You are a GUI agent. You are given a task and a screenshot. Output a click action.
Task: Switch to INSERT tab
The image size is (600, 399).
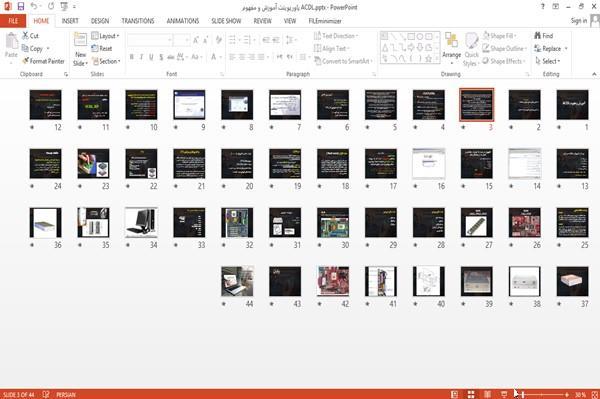pos(70,21)
